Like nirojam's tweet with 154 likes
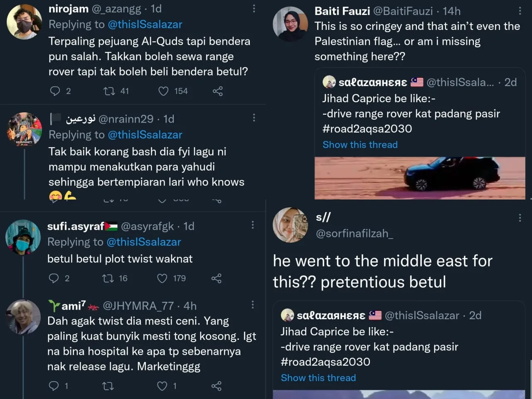Viewport: 532px width, 399px height. point(163,91)
